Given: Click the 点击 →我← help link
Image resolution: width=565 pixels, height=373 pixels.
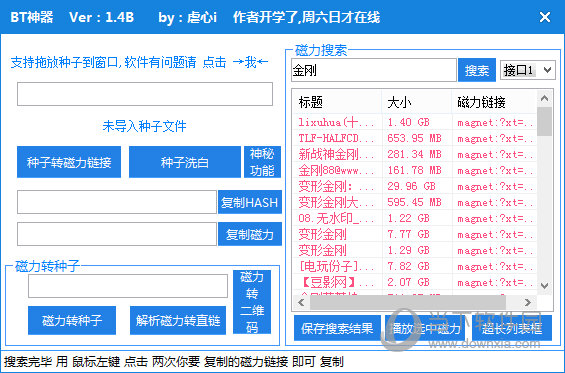Looking at the screenshot, I should click(x=235, y=62).
